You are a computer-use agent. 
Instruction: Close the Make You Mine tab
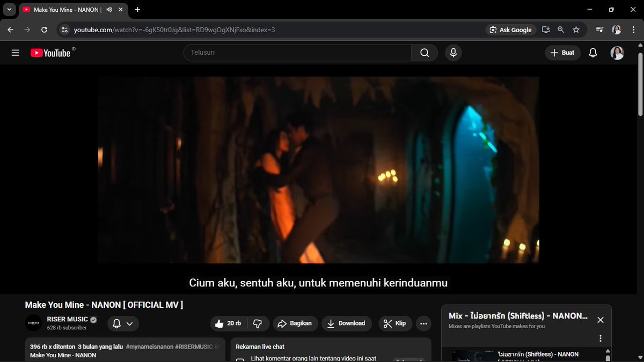[121, 10]
